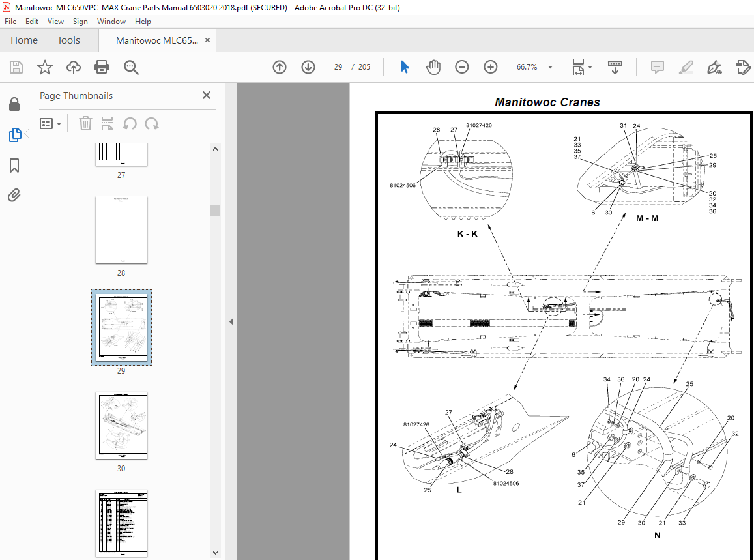This screenshot has height=560, width=754.
Task: Open the Bookmarks panel
Action: (14, 166)
